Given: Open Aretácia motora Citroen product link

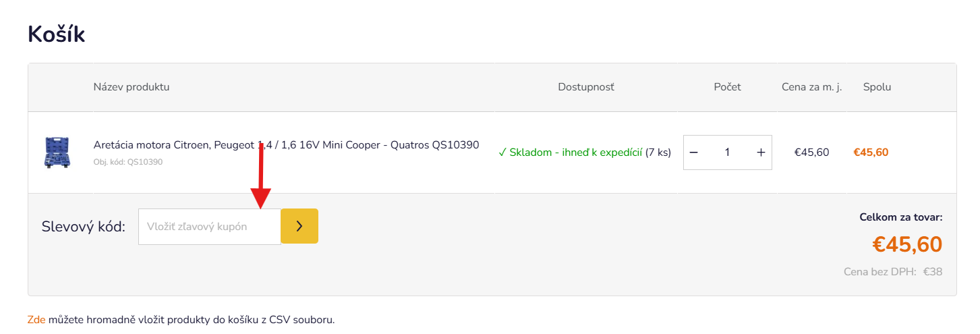Looking at the screenshot, I should pyautogui.click(x=286, y=144).
